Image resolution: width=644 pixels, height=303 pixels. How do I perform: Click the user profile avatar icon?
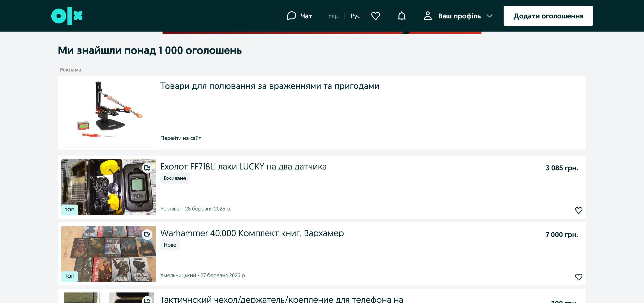(x=428, y=16)
